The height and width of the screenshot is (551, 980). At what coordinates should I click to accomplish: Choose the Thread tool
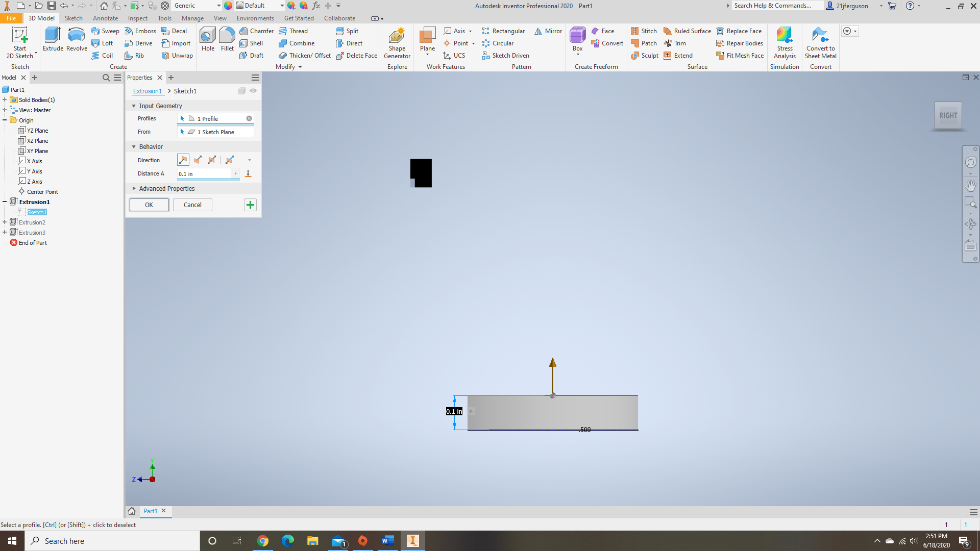pos(293,31)
